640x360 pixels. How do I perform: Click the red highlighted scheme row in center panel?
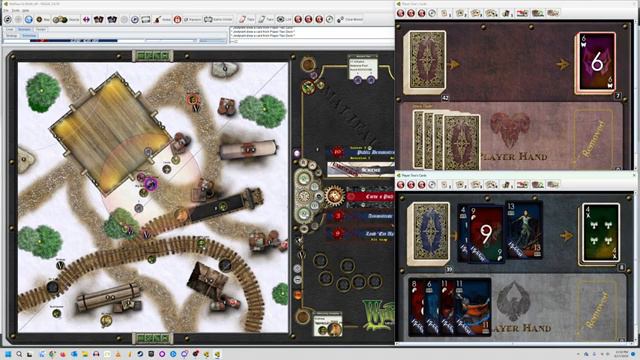(x=371, y=196)
